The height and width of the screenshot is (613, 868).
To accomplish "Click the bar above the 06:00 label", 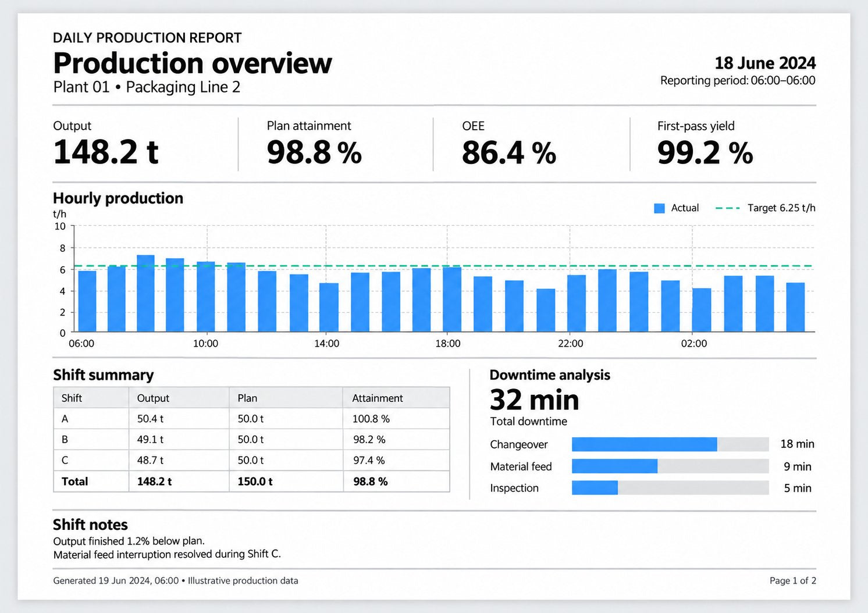I will click(87, 301).
